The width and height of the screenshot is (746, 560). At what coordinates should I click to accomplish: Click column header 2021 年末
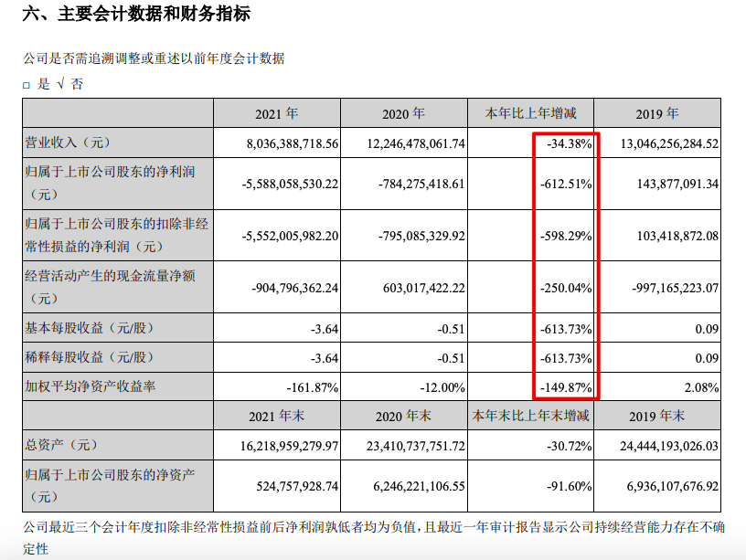pyautogui.click(x=276, y=417)
